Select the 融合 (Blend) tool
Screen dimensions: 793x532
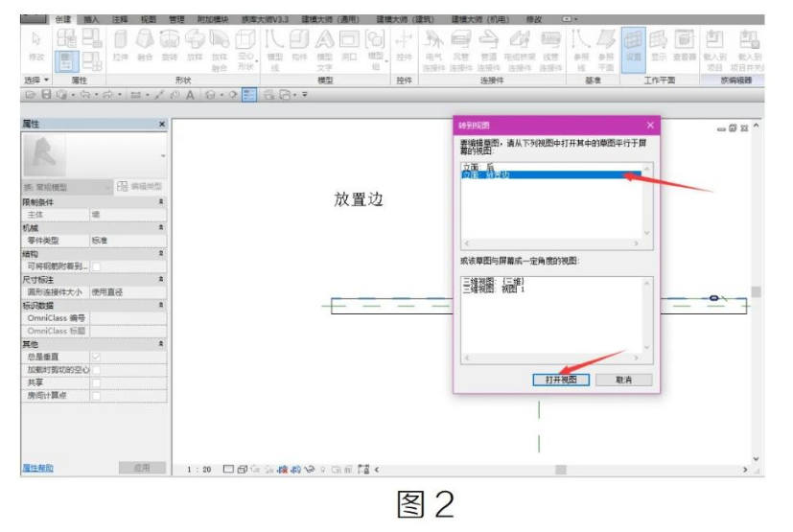[x=145, y=45]
